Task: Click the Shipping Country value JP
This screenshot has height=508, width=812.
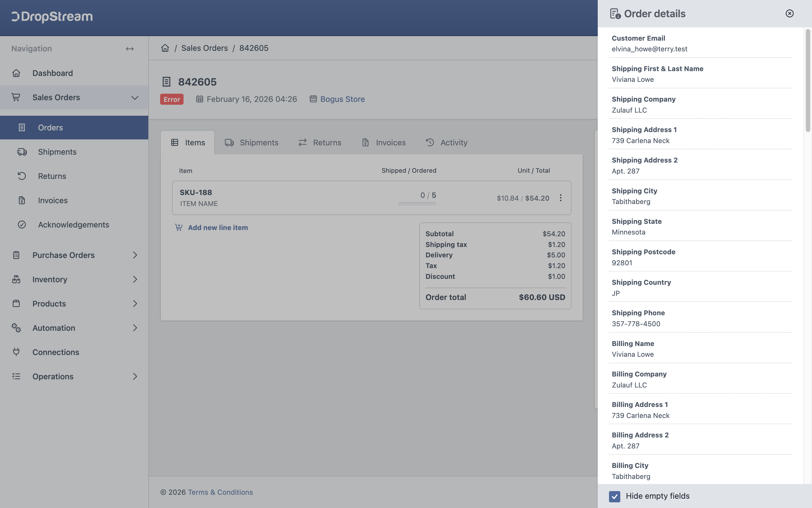Action: point(616,293)
